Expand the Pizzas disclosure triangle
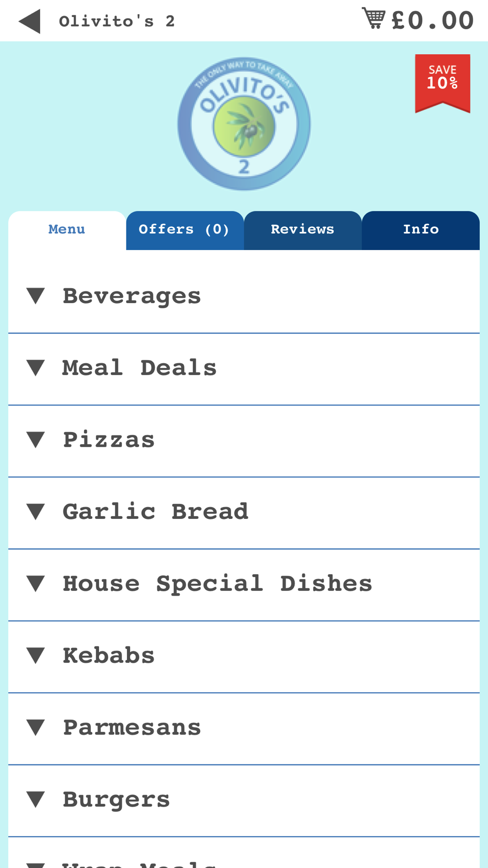Viewport: 488px width, 868px height. click(x=36, y=439)
